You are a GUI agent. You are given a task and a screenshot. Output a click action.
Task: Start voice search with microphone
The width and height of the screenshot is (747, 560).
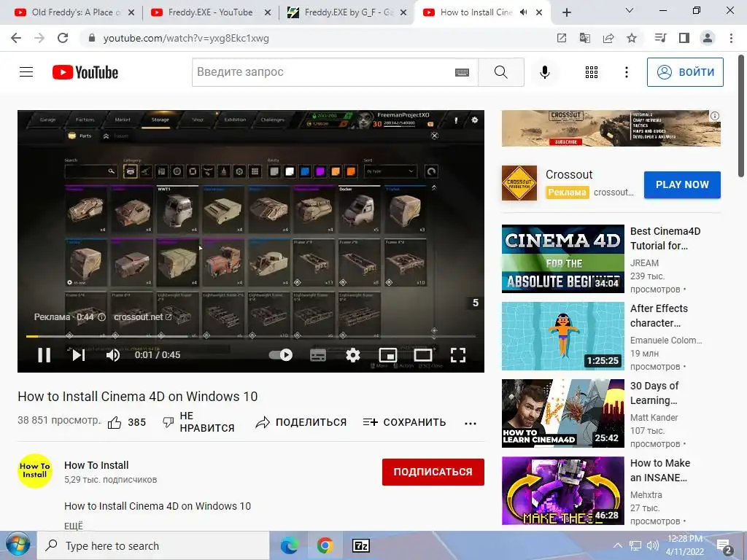tap(544, 72)
